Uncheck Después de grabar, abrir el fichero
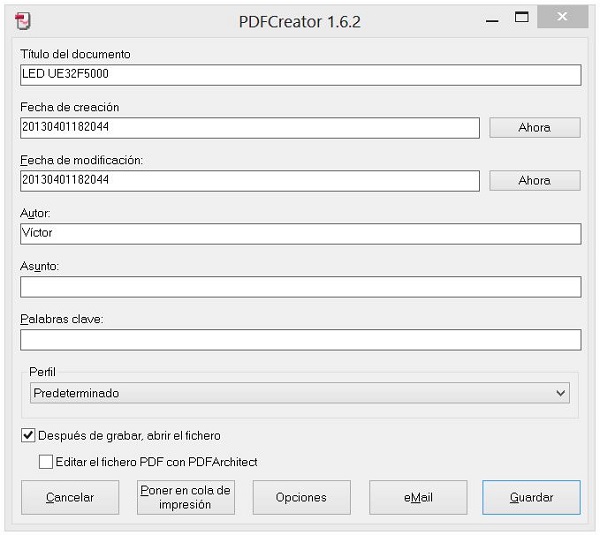 click(x=28, y=436)
